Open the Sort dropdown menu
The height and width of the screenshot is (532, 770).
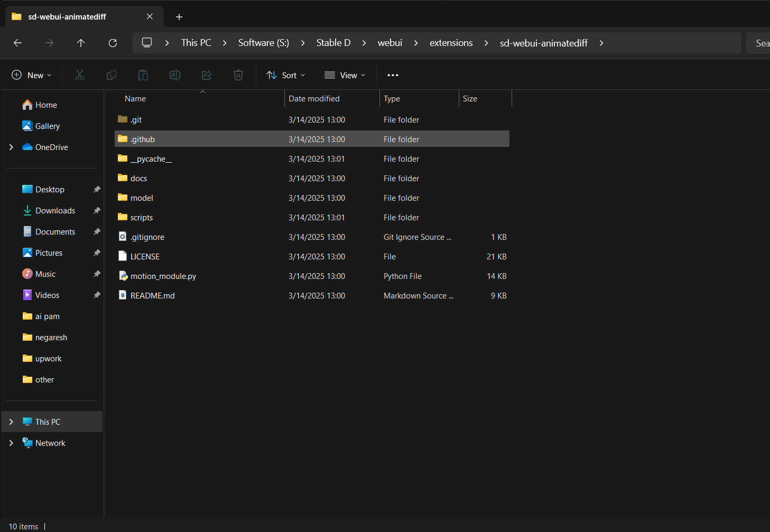[286, 75]
